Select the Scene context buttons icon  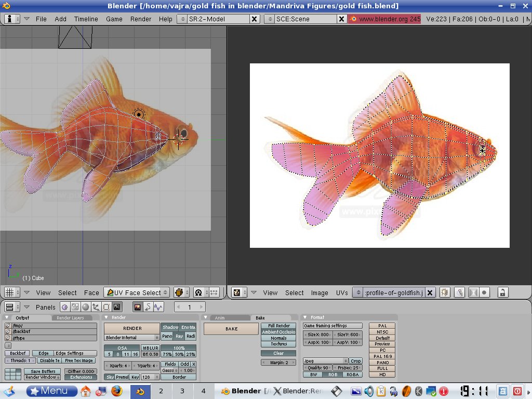(x=117, y=307)
